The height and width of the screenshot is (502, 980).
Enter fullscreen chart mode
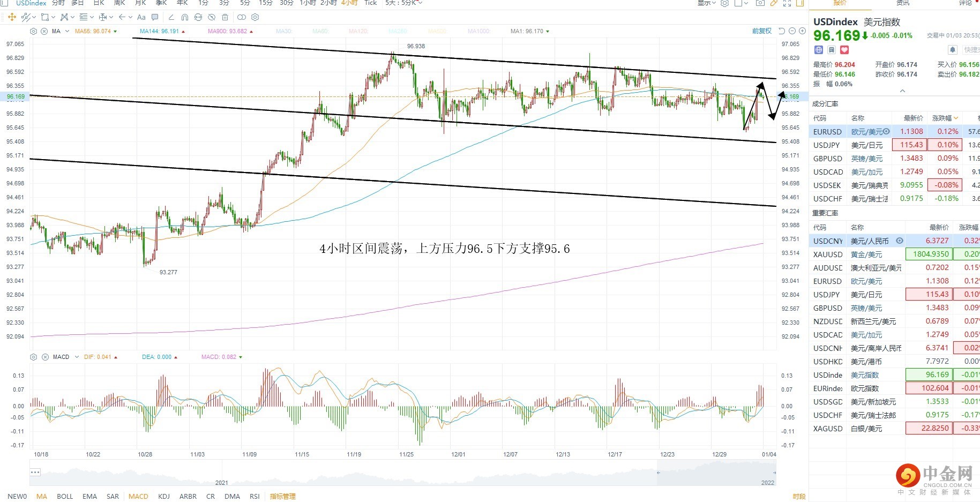(787, 3)
